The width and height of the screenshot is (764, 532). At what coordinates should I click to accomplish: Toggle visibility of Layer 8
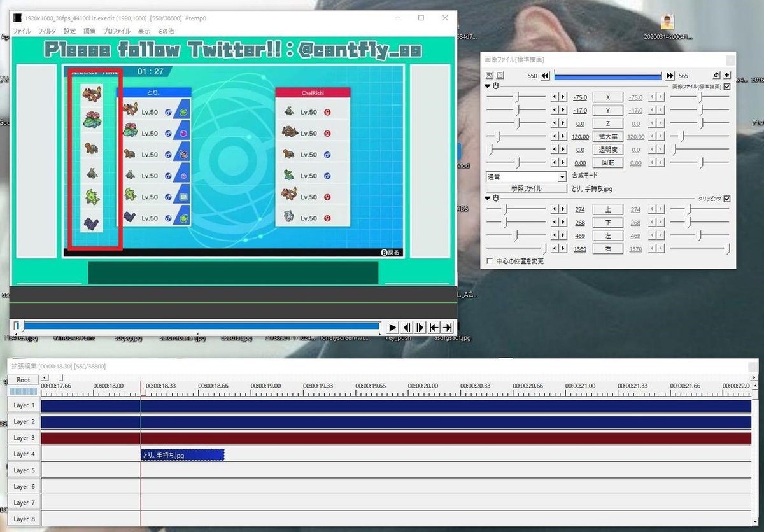[x=24, y=519]
